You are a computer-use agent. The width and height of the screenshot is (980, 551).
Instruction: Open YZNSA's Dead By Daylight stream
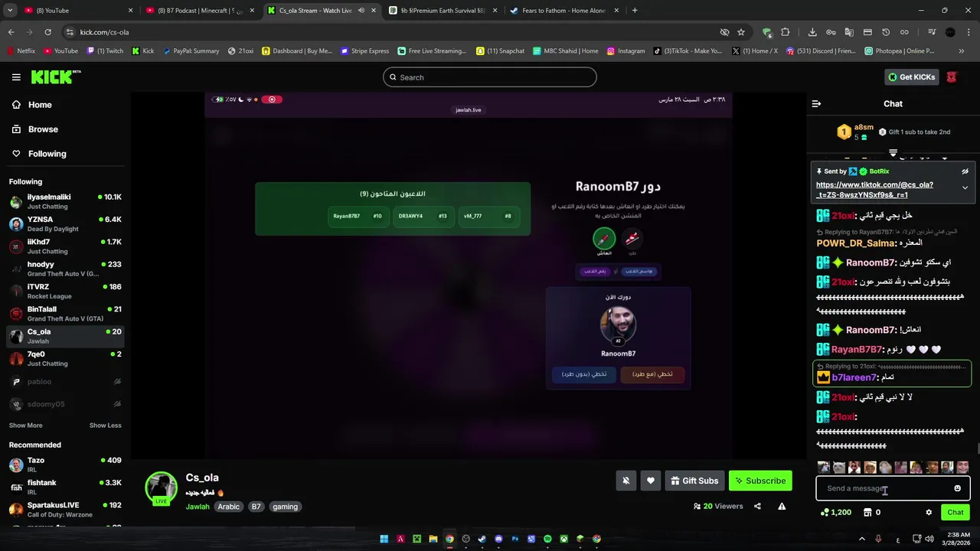tap(65, 223)
